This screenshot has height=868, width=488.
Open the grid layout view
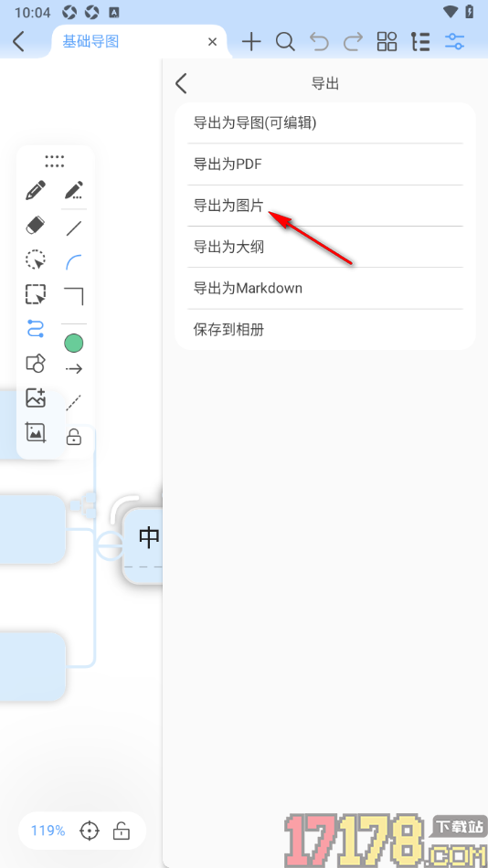click(387, 41)
